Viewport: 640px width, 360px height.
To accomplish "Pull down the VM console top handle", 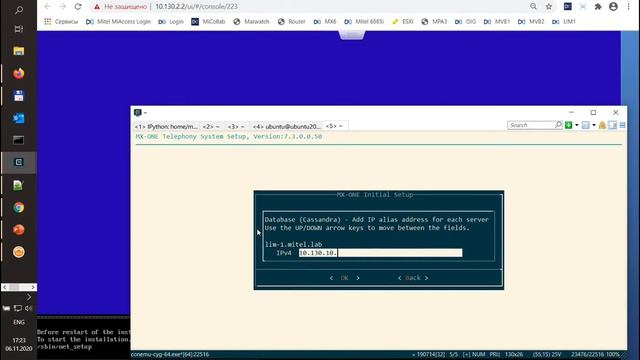I will pyautogui.click(x=352, y=35).
